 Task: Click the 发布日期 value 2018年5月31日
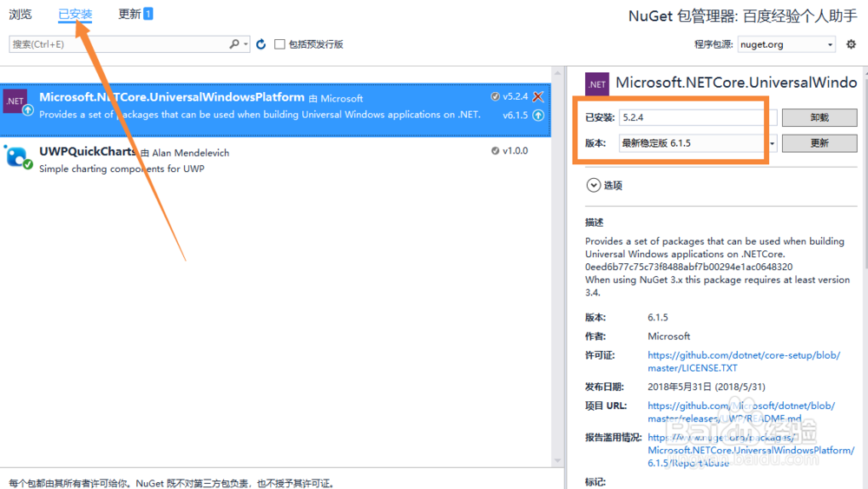(707, 387)
